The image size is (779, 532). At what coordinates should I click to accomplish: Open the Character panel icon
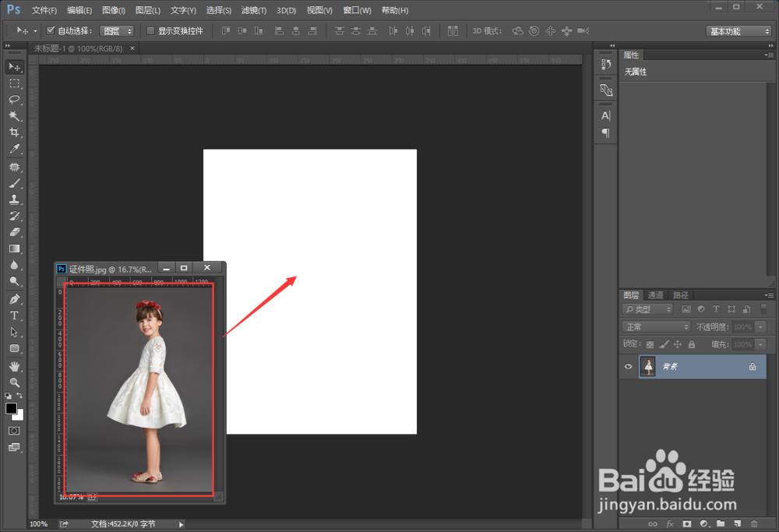[605, 116]
